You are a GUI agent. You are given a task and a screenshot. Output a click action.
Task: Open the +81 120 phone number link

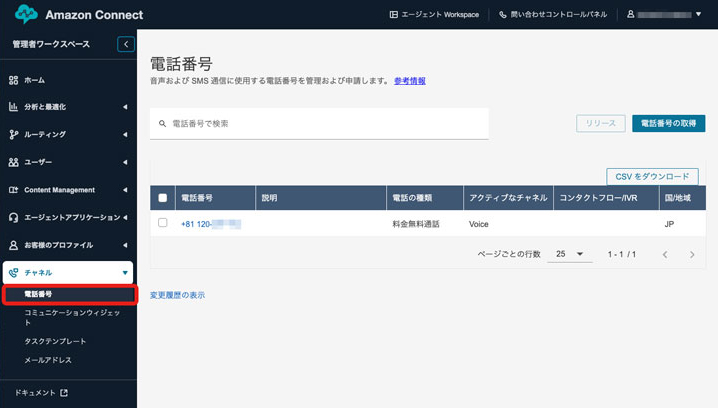211,224
